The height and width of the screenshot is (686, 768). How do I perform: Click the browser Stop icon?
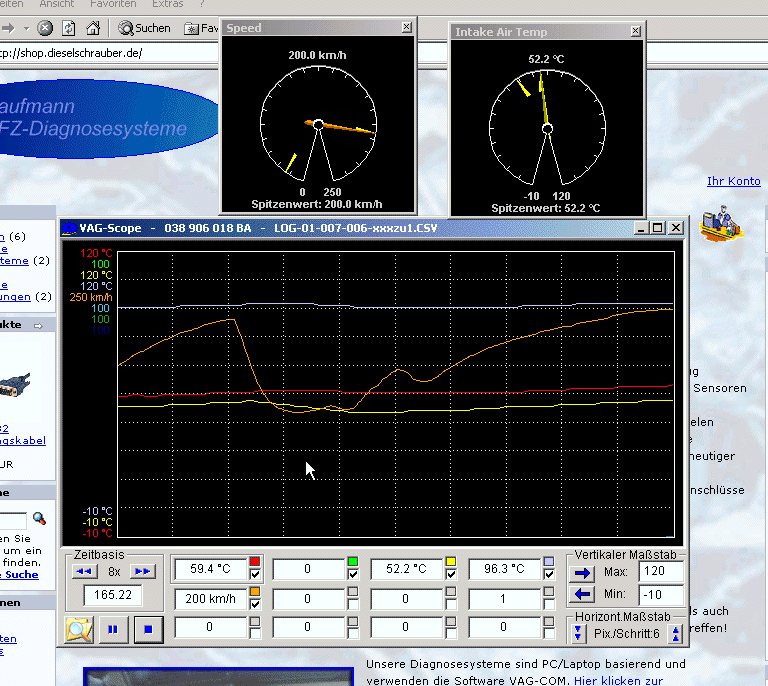45,28
